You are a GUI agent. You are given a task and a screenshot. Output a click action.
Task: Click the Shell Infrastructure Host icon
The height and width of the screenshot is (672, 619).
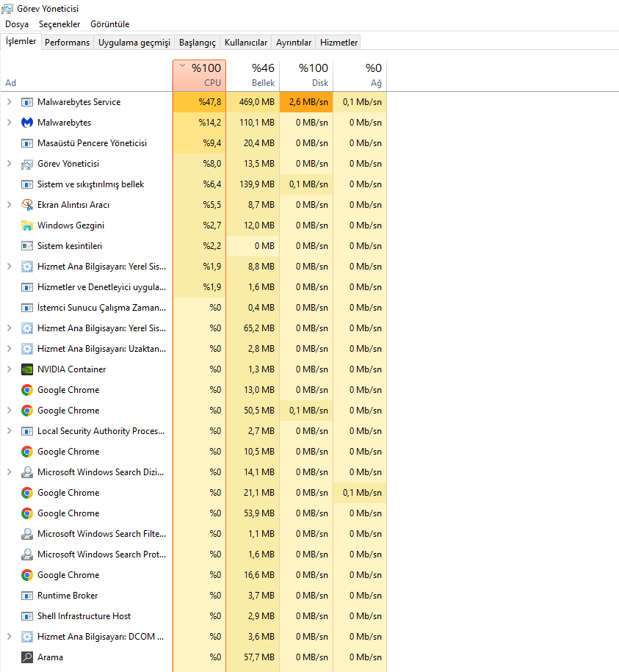click(27, 616)
